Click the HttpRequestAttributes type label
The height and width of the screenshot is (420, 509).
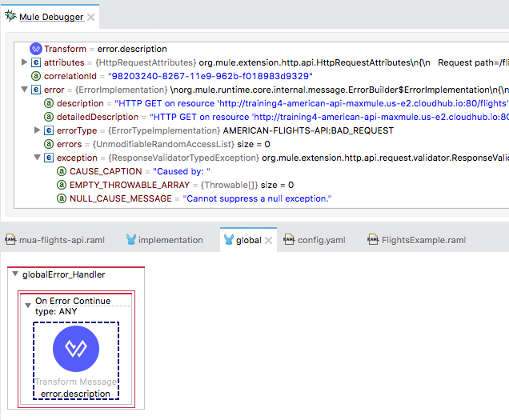146,62
